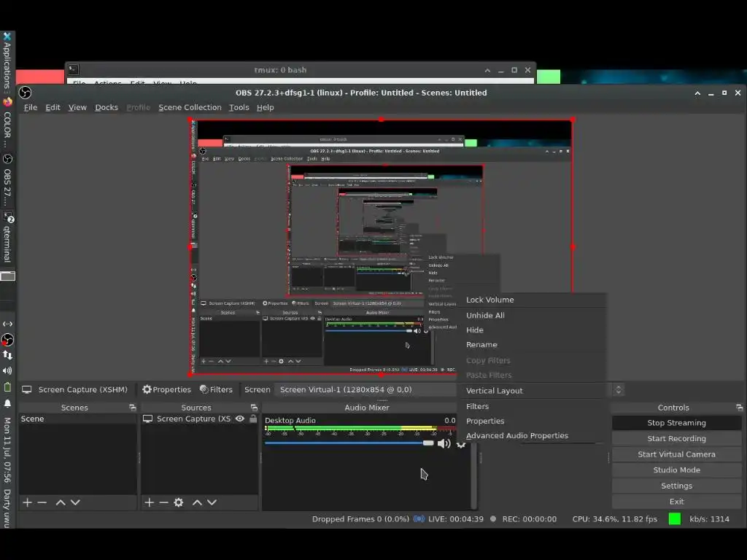The height and width of the screenshot is (560, 747).
Task: Click the OBS logo in title bar
Action: (26, 93)
